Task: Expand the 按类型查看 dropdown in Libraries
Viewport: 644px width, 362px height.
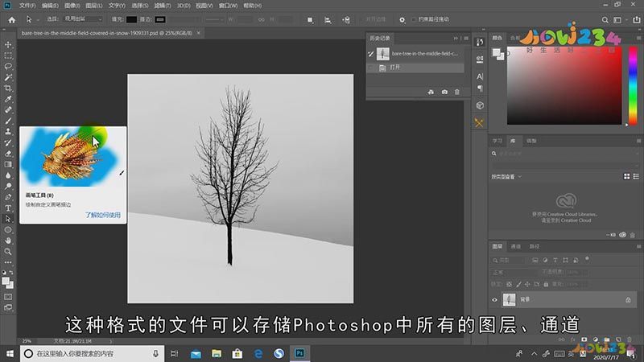Action: [x=506, y=177]
